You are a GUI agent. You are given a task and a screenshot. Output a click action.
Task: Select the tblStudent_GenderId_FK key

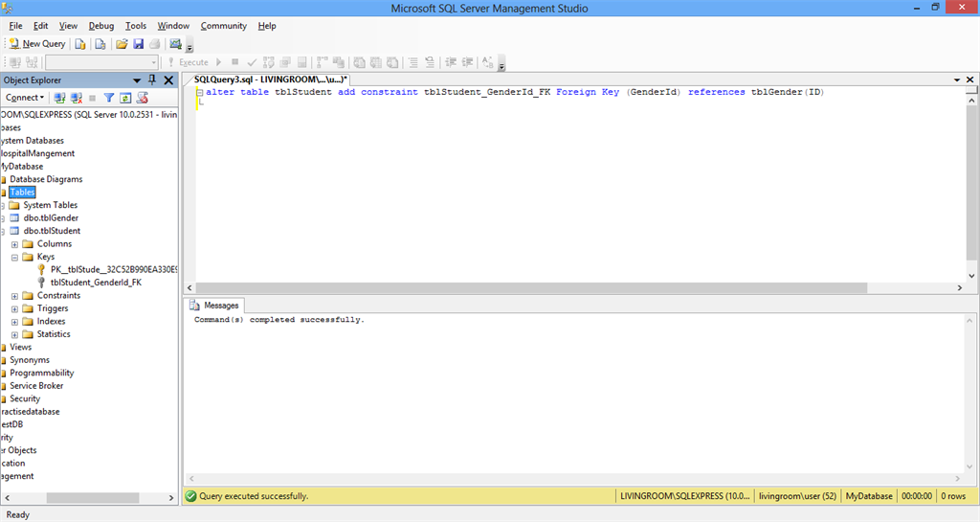(x=96, y=283)
